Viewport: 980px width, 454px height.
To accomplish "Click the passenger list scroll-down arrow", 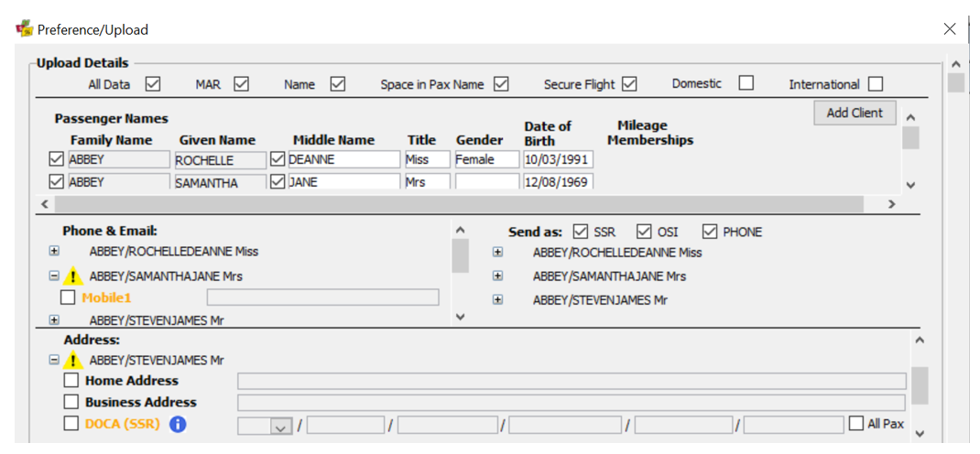I will pyautogui.click(x=910, y=185).
